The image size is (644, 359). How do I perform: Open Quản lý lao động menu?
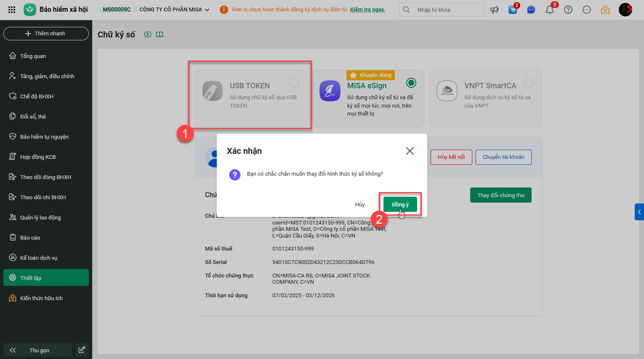[x=46, y=217]
